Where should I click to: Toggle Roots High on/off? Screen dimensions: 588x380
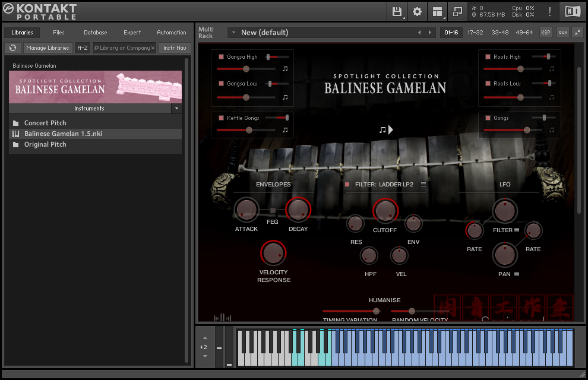[488, 57]
